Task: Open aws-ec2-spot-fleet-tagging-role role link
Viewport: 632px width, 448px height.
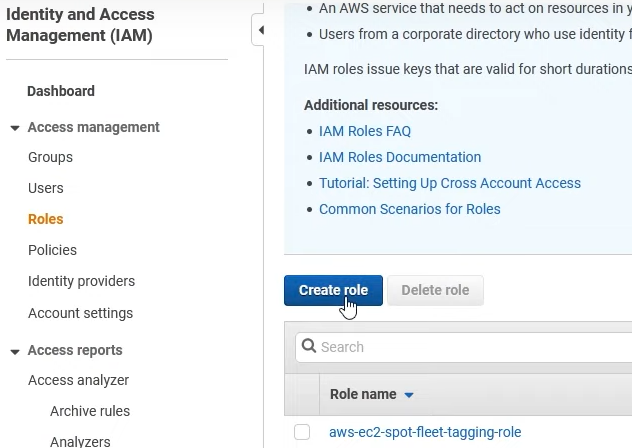Action: pyautogui.click(x=425, y=432)
